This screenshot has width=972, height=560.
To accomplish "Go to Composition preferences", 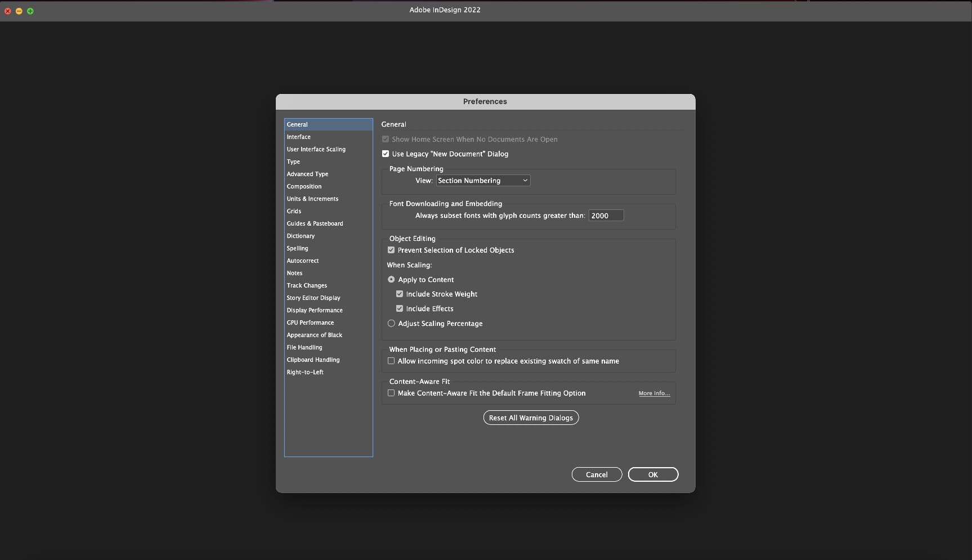I will pyautogui.click(x=329, y=186).
